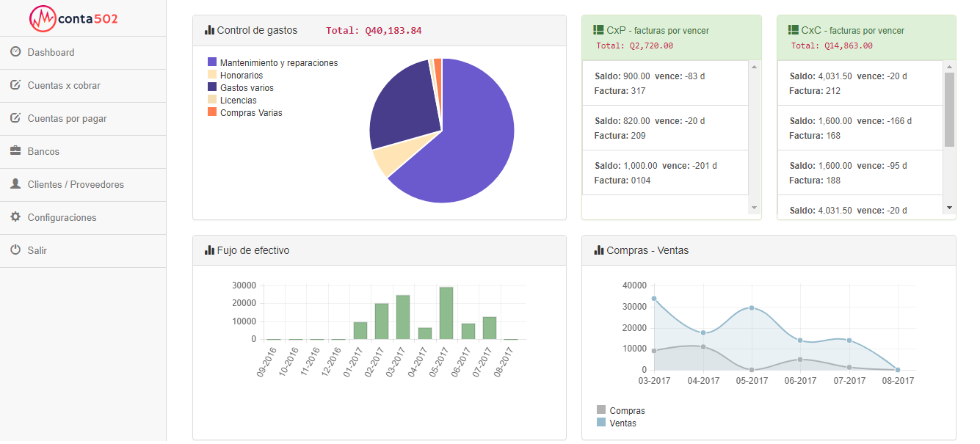Click the Salir power icon

pyautogui.click(x=15, y=250)
